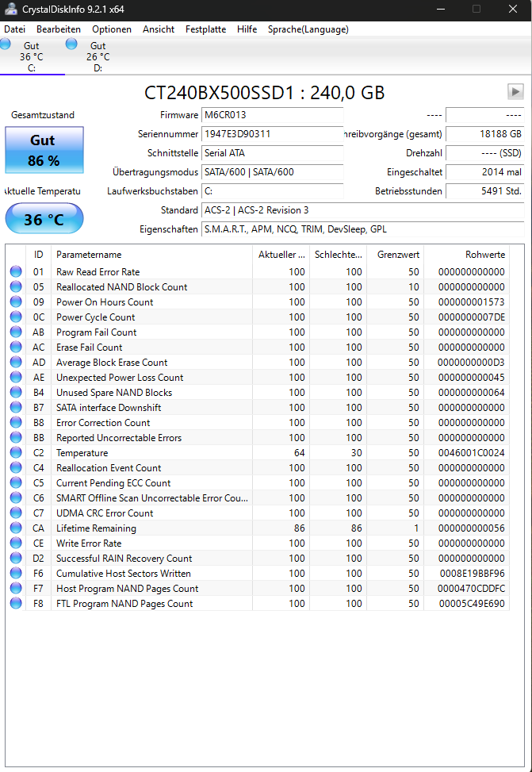Click status orb of Cumulative Host Sectors Written
Viewport: 532px width, 772px height.
(16, 574)
